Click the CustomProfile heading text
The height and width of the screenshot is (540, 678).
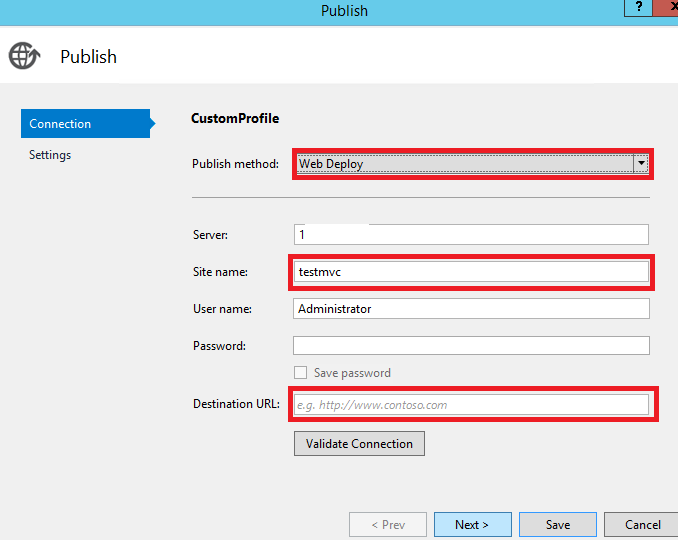235,118
